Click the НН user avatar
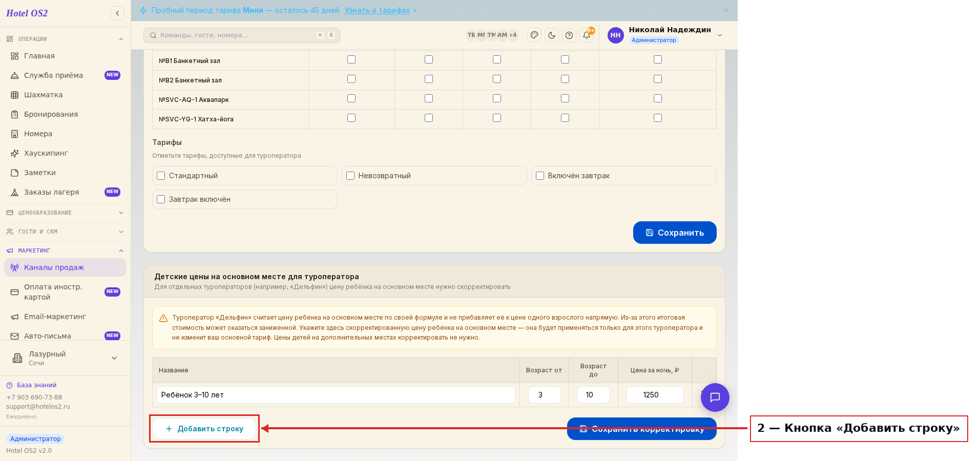The height and width of the screenshot is (461, 980). 616,35
